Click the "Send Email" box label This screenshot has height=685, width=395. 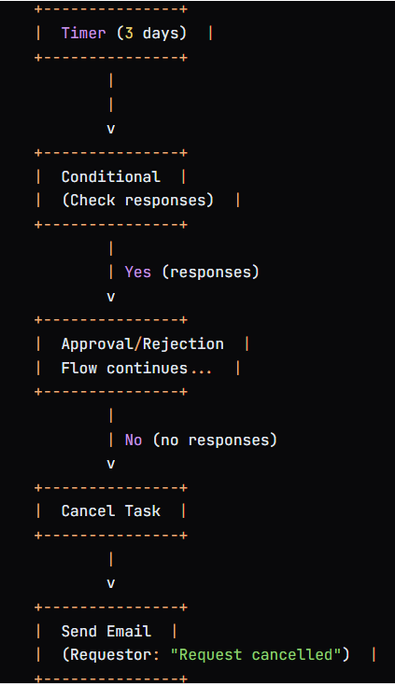click(106, 631)
